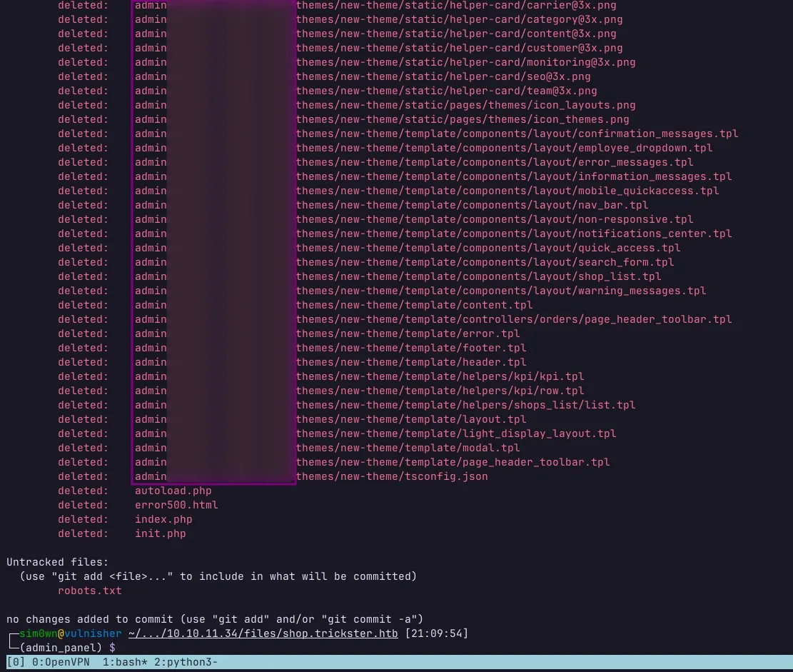Viewport: 793px width, 672px height.
Task: Click the template/modal.tpl path
Action: 408,448
